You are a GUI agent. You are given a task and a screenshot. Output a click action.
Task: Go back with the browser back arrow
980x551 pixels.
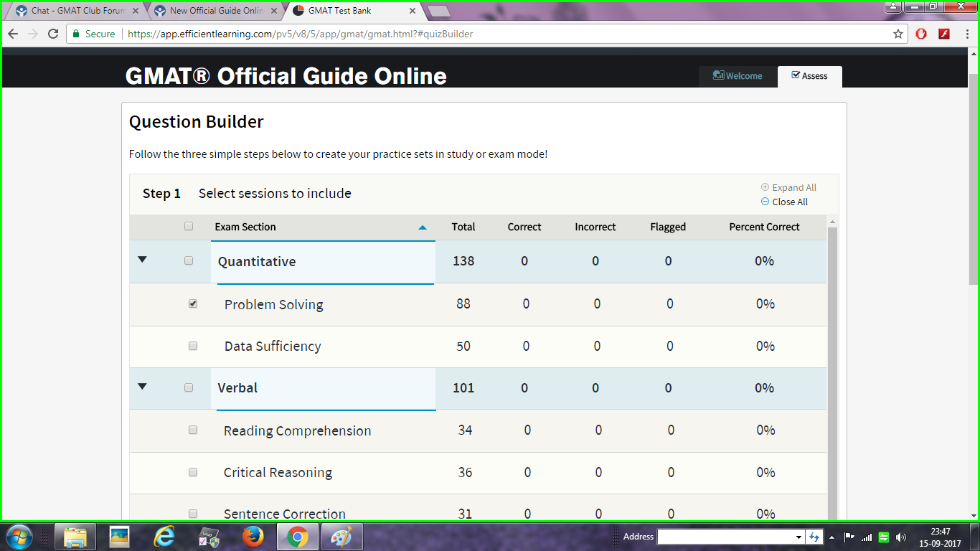click(13, 34)
